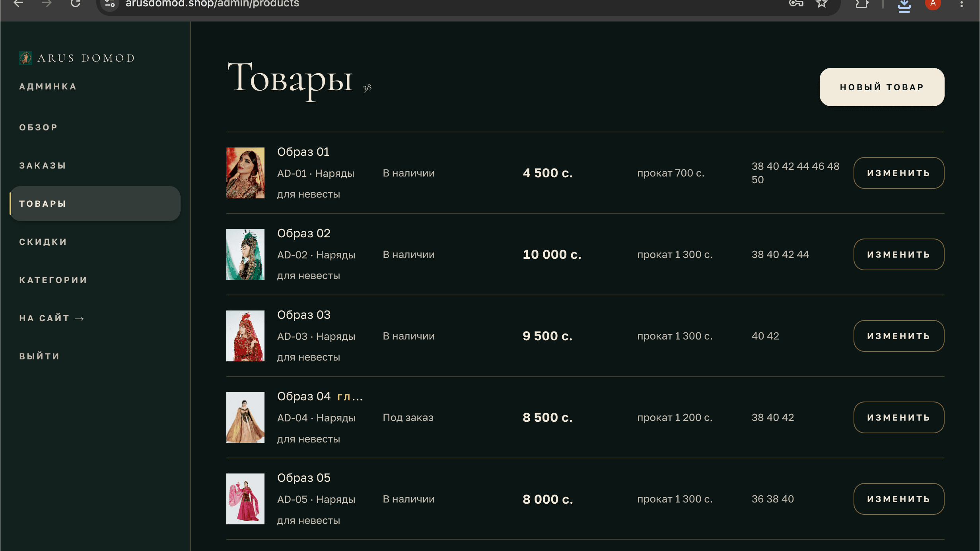Open the Chrome three-dot menu
This screenshot has width=980, height=551.
(962, 4)
